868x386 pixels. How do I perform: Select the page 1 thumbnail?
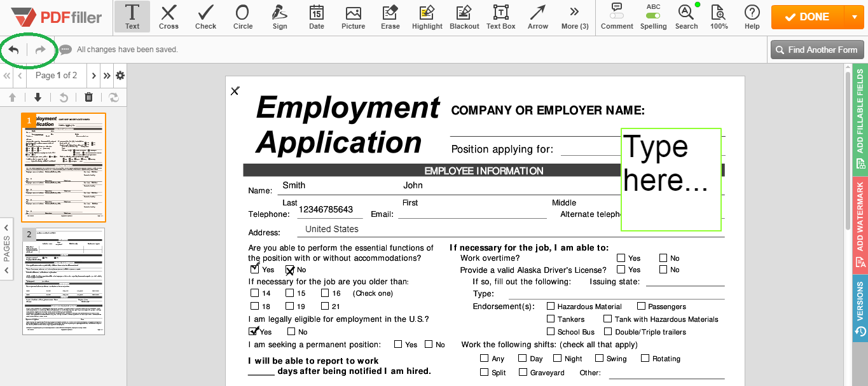[x=64, y=167]
